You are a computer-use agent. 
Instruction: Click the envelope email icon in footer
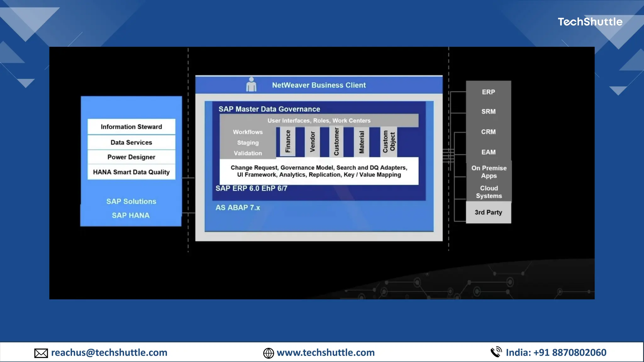tap(41, 353)
